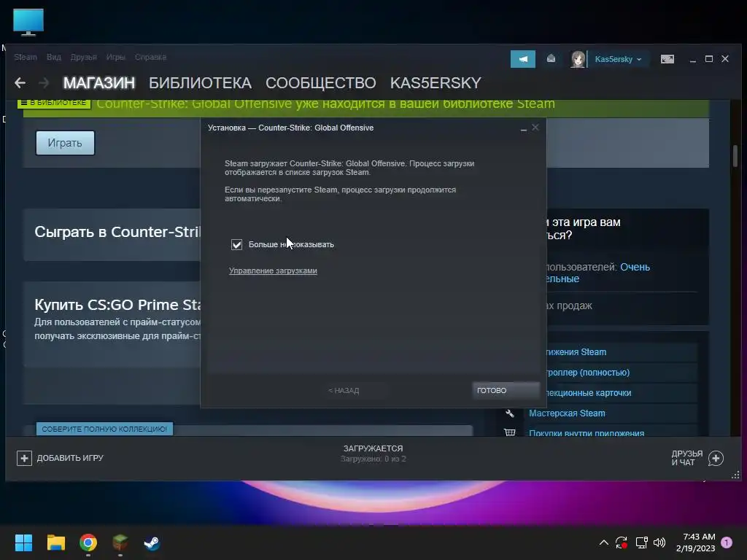Click the cart icon beside Покупки внутри приложения
The width and height of the screenshot is (747, 560).
[510, 432]
